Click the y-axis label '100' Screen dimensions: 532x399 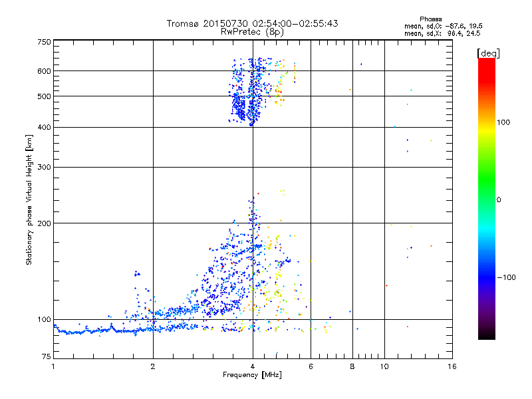(x=44, y=320)
